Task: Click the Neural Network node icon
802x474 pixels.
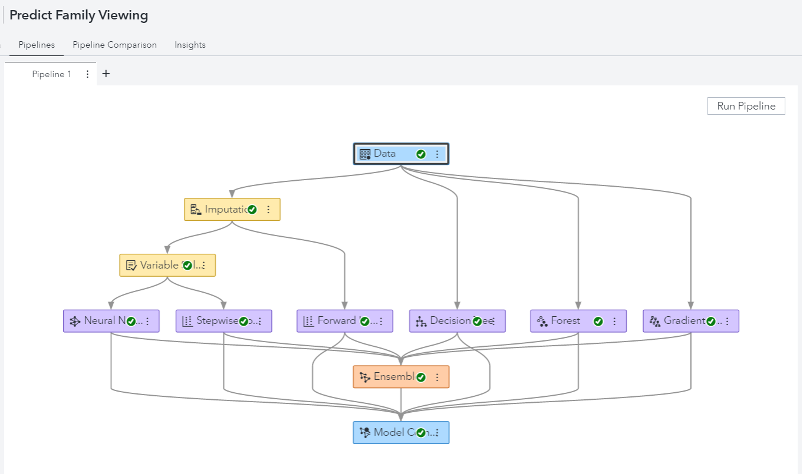Action: pos(75,321)
